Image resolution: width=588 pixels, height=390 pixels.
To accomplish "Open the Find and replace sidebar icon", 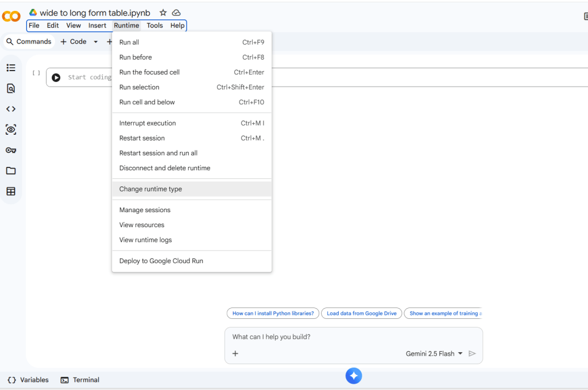I will point(11,88).
